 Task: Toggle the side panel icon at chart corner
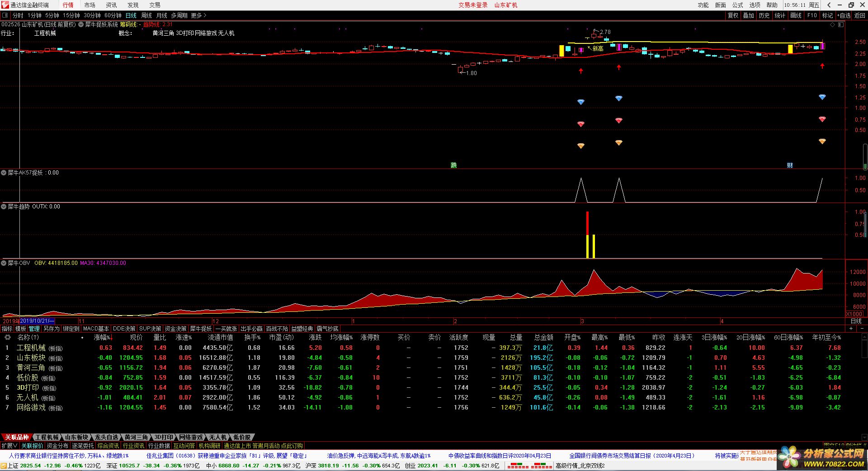840,24
